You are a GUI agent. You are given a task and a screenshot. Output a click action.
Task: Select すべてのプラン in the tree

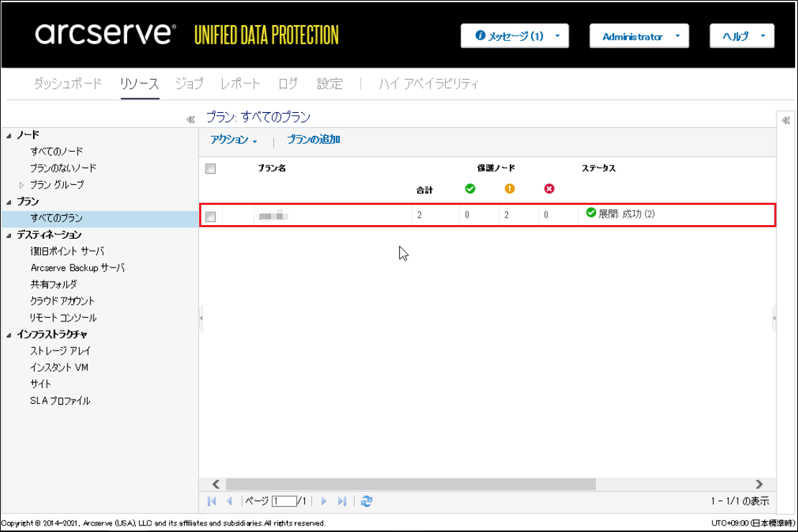57,218
